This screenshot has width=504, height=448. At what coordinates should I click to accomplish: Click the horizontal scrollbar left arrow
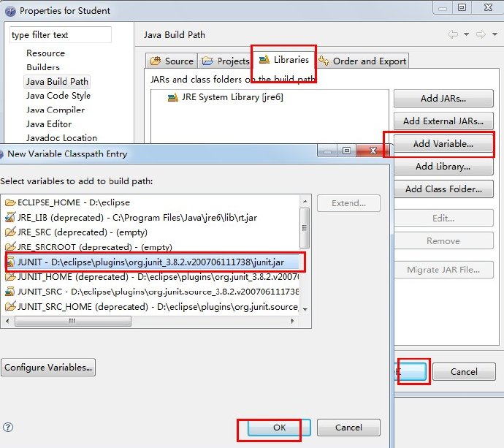pyautogui.click(x=7, y=321)
